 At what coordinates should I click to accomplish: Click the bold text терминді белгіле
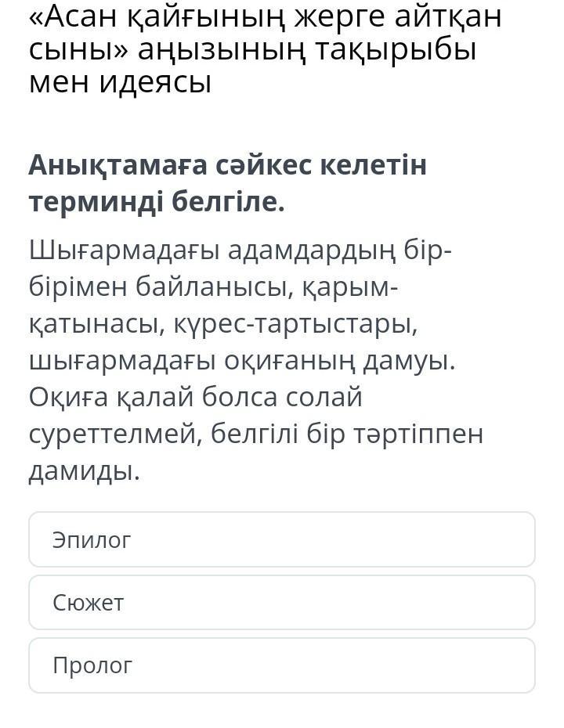[x=157, y=202]
